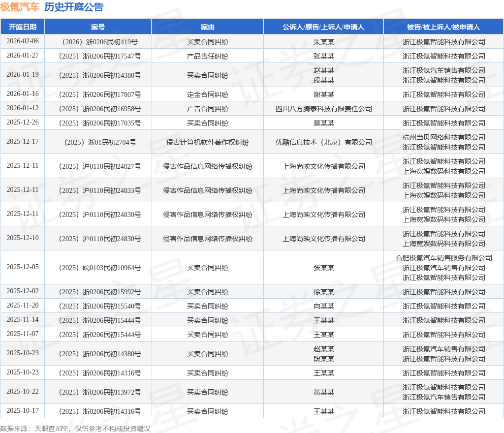This screenshot has width=504, height=433.
Task: Click case number (2025)浙0206民初17547号
Action: pyautogui.click(x=98, y=56)
